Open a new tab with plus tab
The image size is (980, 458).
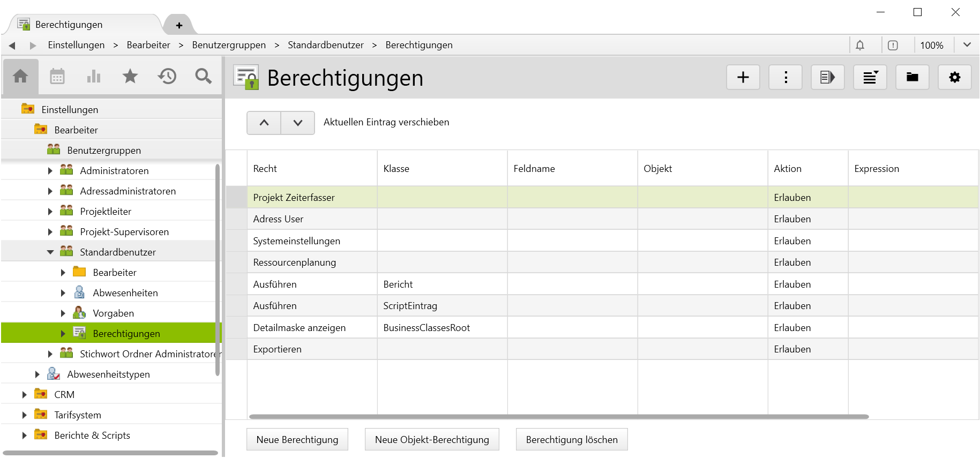[179, 25]
